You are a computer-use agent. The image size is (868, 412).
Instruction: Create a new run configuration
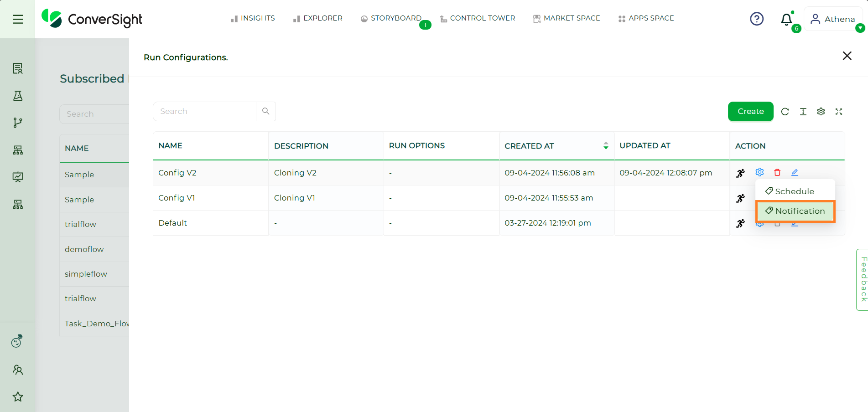click(x=751, y=112)
